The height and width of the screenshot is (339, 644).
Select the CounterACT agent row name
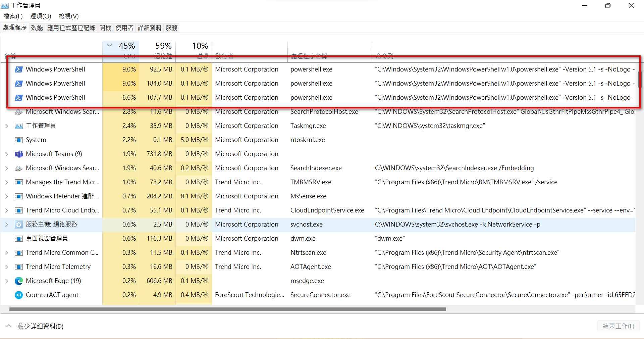pos(52,295)
